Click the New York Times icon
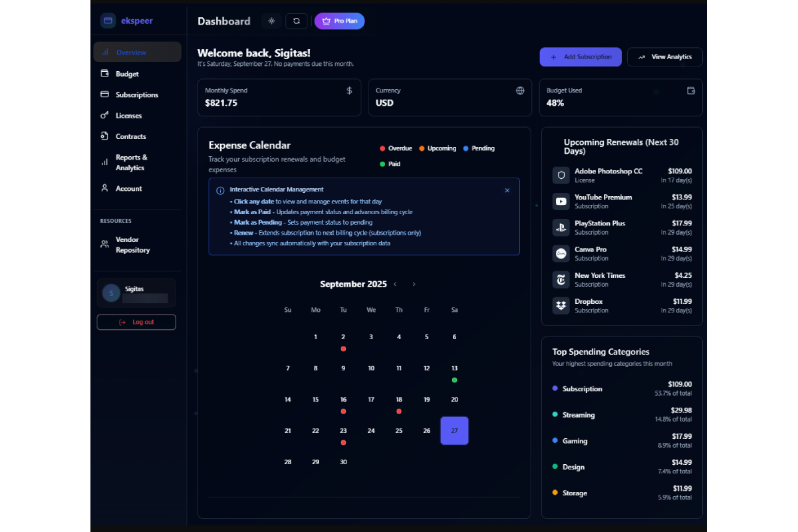This screenshot has width=798, height=532. pyautogui.click(x=561, y=279)
